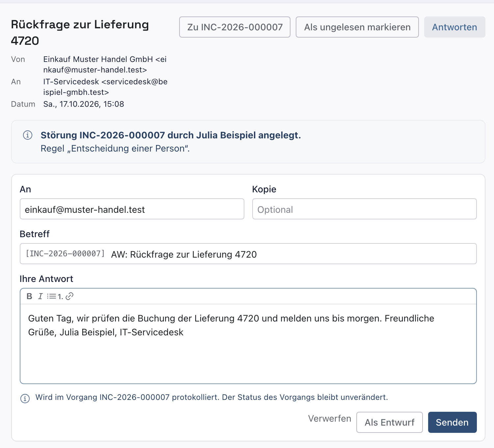Image resolution: width=494 pixels, height=448 pixels.
Task: Click the IT-Servicedesk recipient address
Action: click(105, 87)
